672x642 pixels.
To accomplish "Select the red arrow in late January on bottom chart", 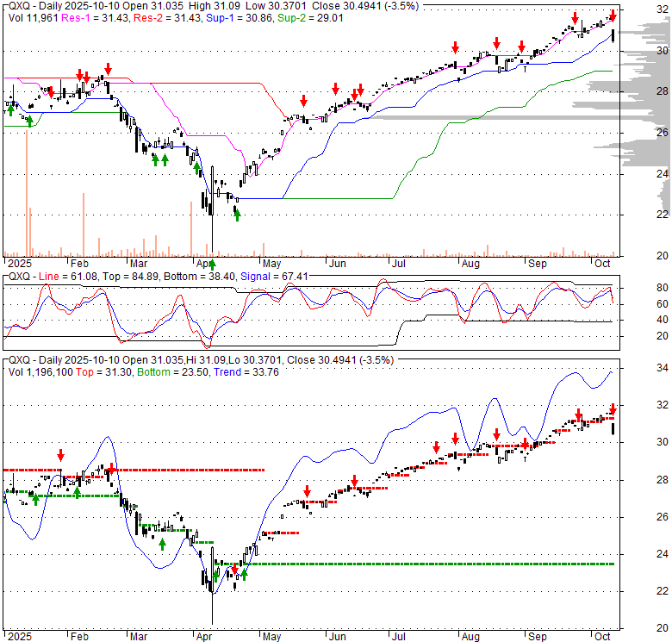I will coord(61,455).
